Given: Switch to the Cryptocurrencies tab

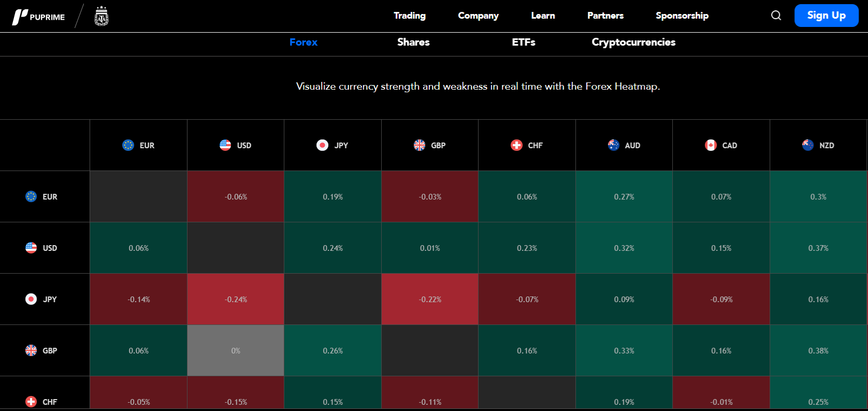Looking at the screenshot, I should click(633, 42).
